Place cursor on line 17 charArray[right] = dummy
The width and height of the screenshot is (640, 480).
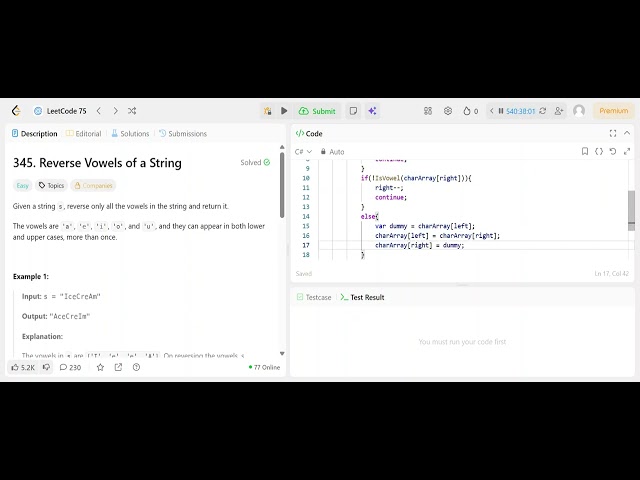click(x=420, y=245)
